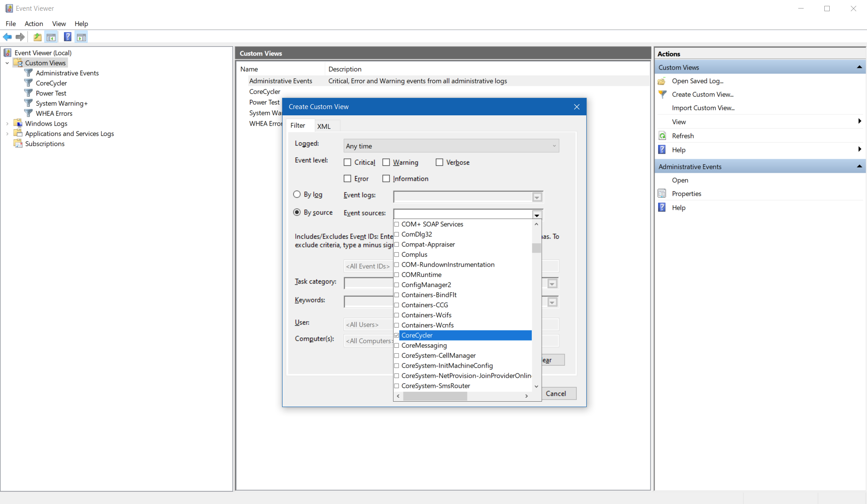This screenshot has height=504, width=867.
Task: Click the Open Saved Log folder icon
Action: pyautogui.click(x=662, y=81)
